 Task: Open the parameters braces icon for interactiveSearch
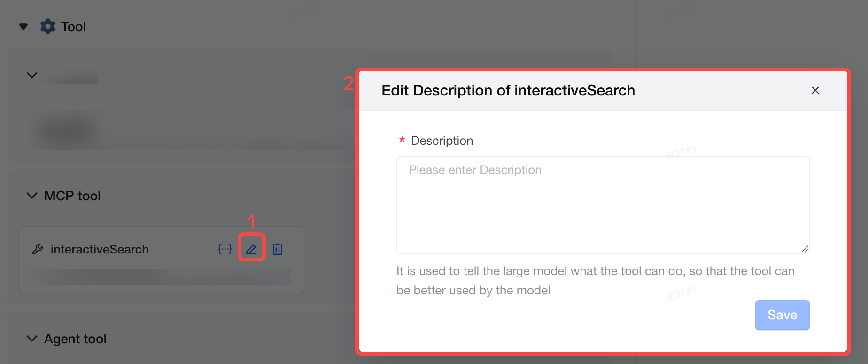tap(225, 249)
